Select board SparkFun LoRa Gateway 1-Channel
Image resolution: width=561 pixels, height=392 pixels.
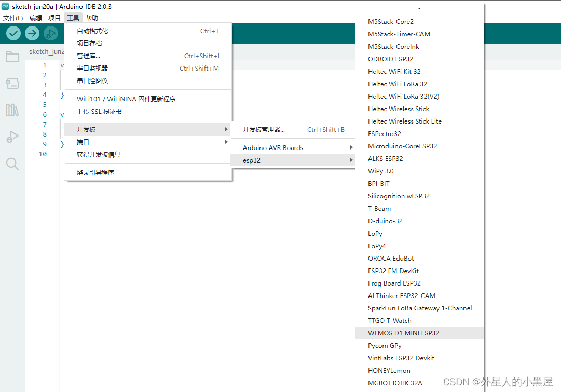pyautogui.click(x=420, y=308)
